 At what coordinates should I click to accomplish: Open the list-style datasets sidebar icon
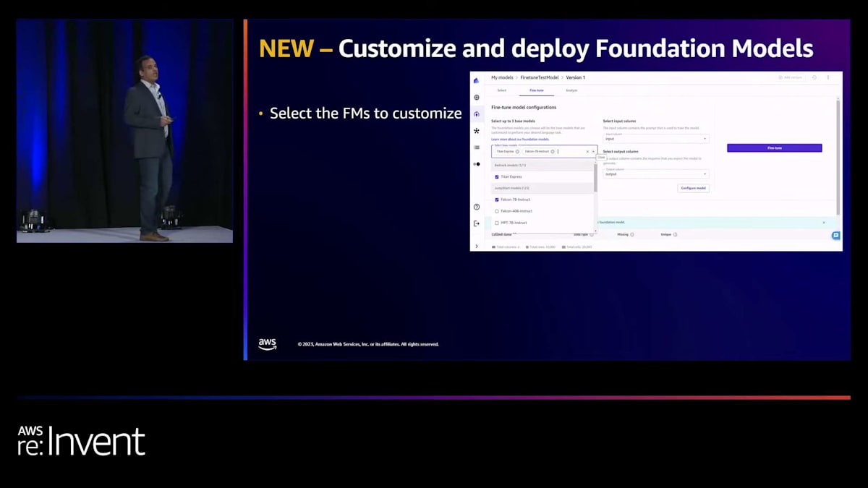477,147
